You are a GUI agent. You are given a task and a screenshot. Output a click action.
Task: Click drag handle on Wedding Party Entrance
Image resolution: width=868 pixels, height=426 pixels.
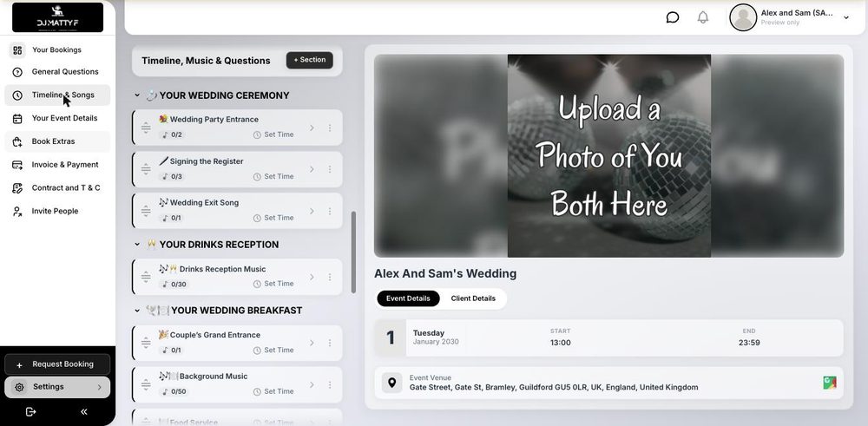(146, 128)
